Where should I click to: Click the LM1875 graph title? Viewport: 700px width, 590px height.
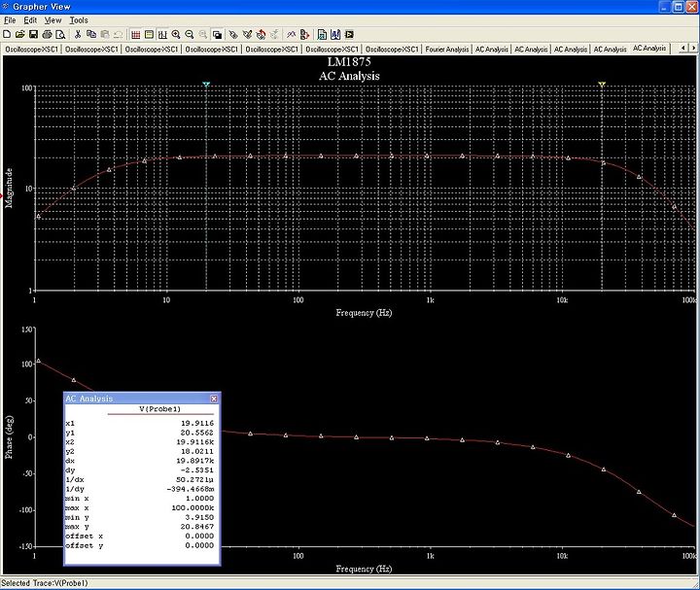(349, 62)
